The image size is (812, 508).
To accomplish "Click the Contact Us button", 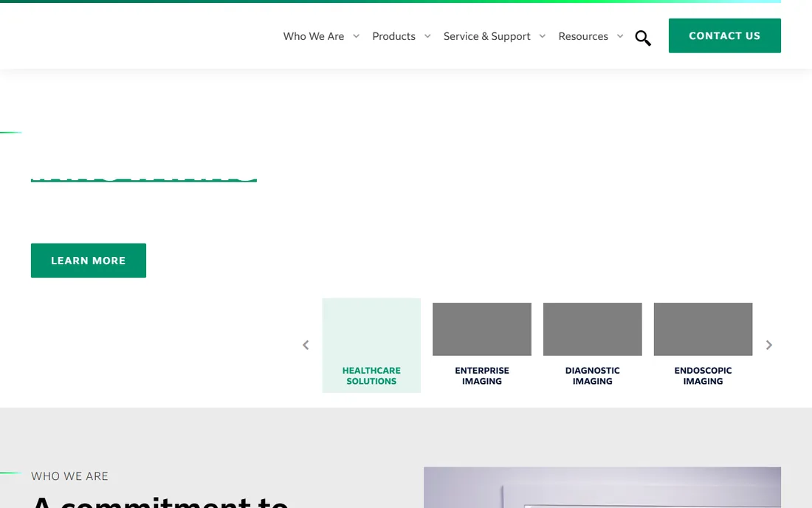I will point(724,35).
